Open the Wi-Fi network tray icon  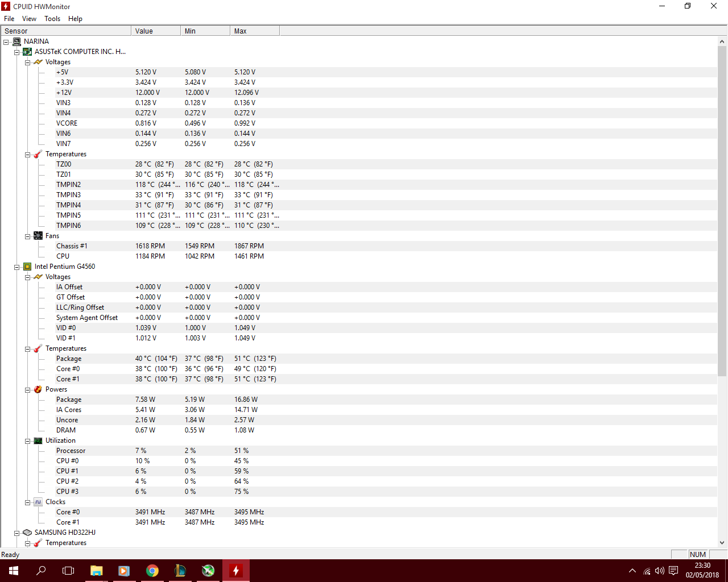[x=647, y=571]
